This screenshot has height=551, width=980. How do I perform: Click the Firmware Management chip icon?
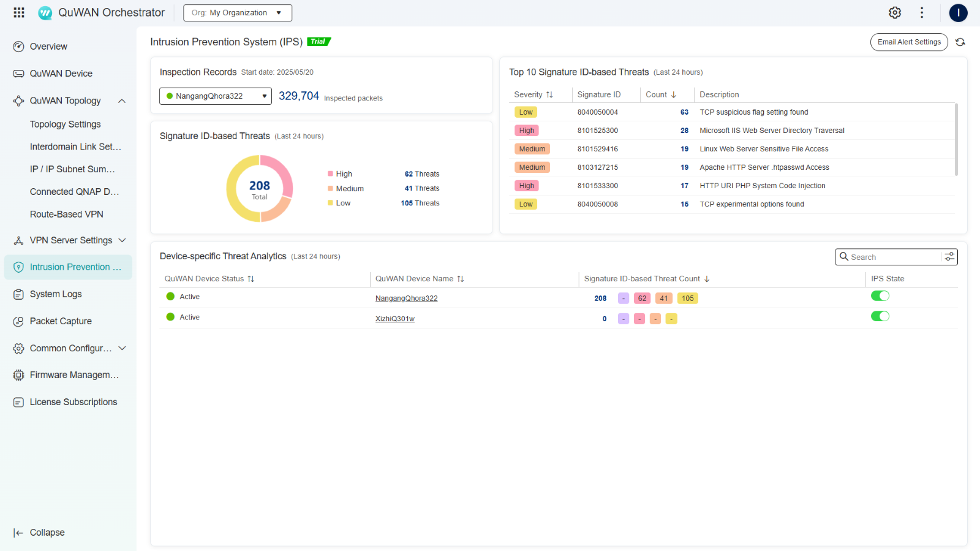click(x=19, y=375)
